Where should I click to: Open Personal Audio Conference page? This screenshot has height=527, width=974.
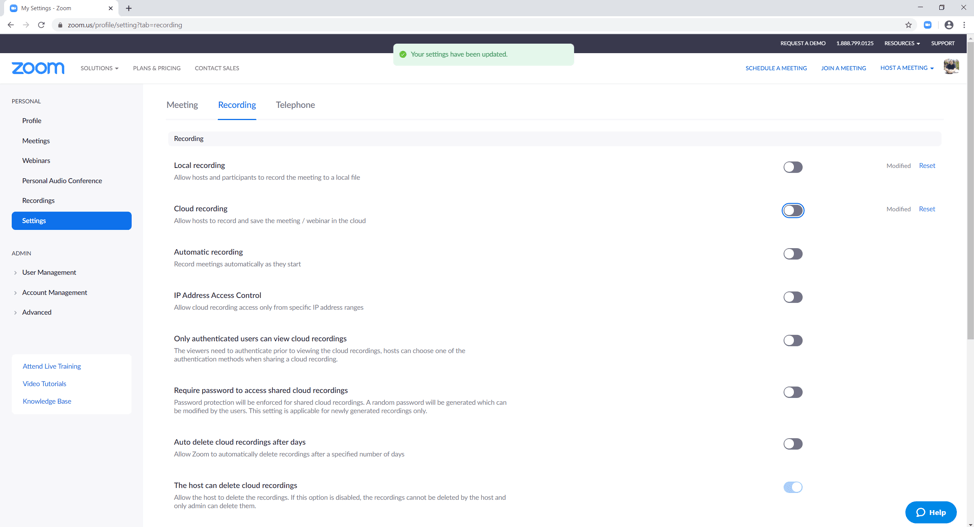62,180
